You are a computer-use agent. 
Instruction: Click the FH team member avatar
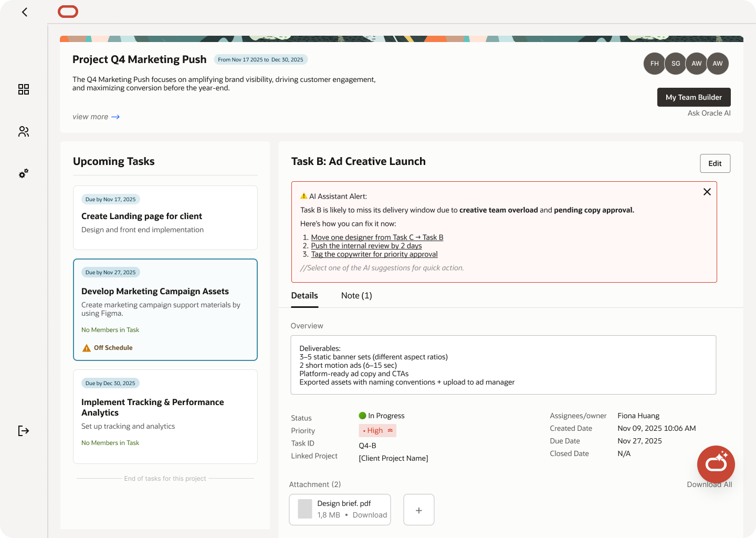654,64
